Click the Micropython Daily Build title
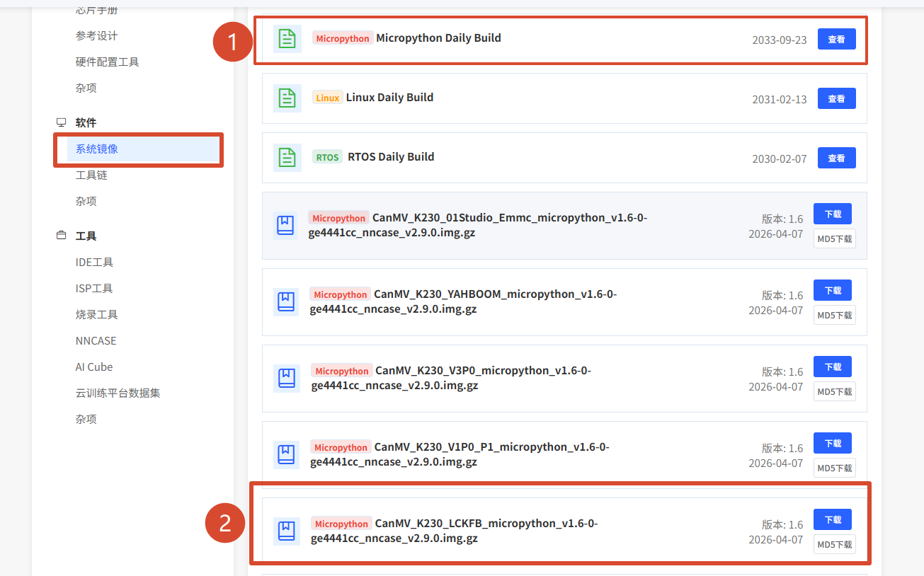924x576 pixels. [x=438, y=38]
